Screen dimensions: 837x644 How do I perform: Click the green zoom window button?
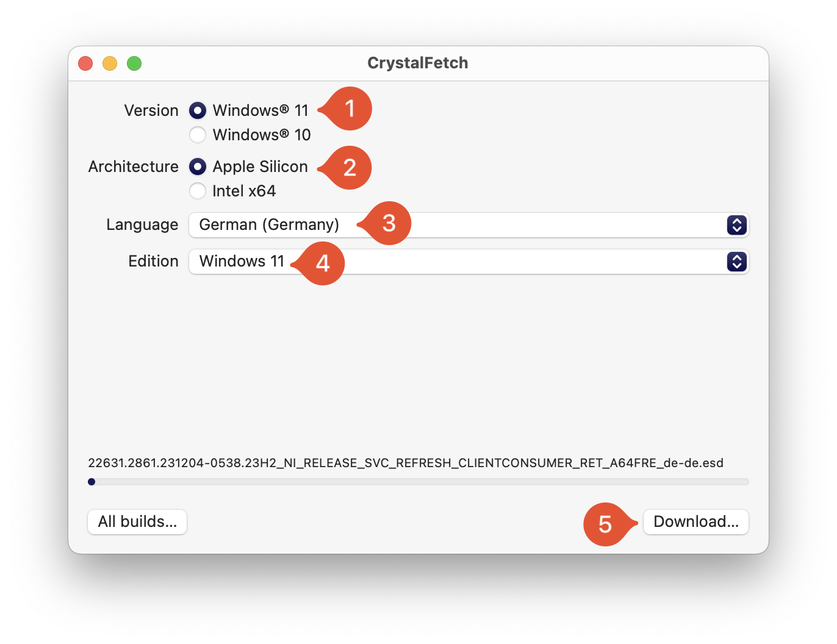click(x=134, y=63)
